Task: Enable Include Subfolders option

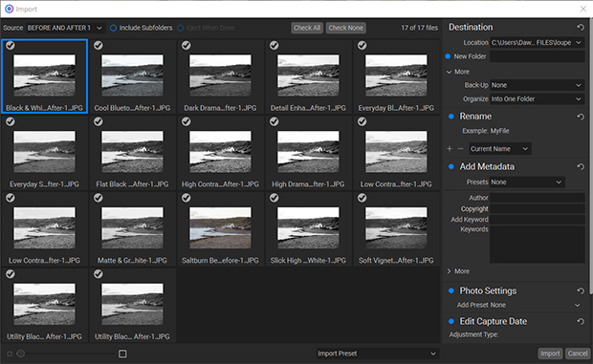Action: tap(113, 28)
